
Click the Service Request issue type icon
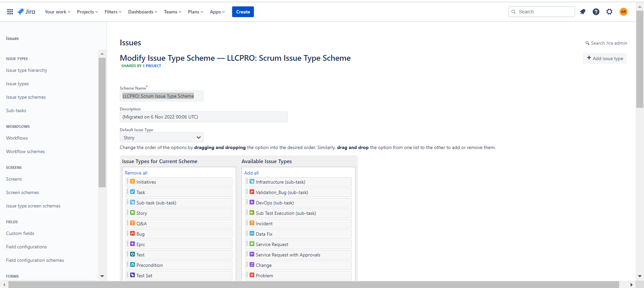click(252, 244)
